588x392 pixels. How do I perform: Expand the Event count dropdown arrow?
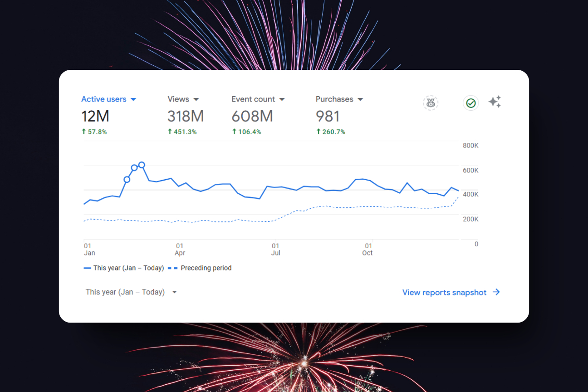(282, 99)
